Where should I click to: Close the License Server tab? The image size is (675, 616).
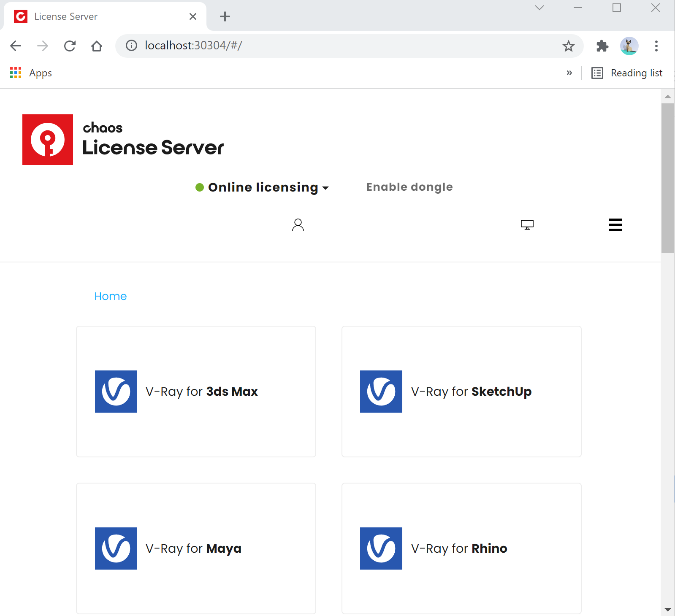pyautogui.click(x=193, y=16)
